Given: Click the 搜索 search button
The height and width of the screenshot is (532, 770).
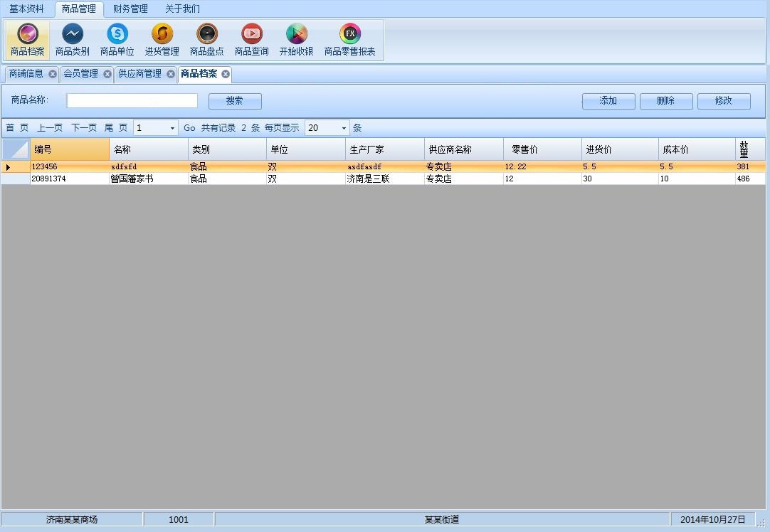Looking at the screenshot, I should (235, 100).
